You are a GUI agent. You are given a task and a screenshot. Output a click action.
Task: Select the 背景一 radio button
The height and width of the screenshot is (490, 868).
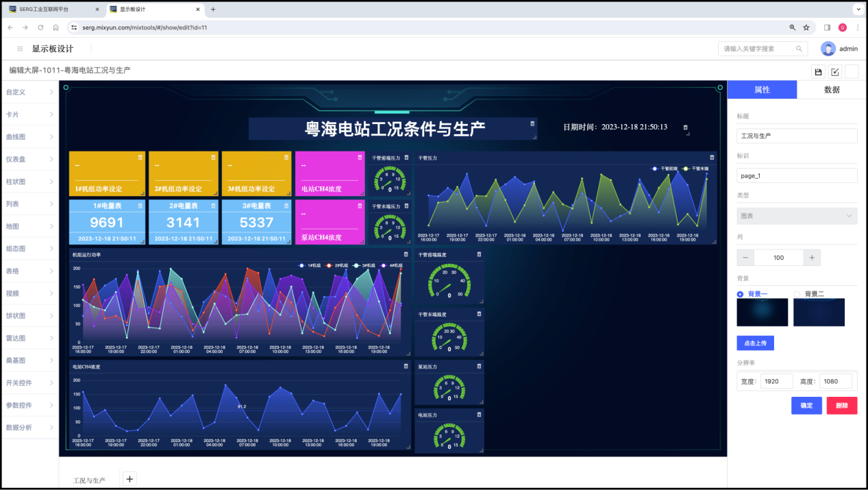coord(740,294)
